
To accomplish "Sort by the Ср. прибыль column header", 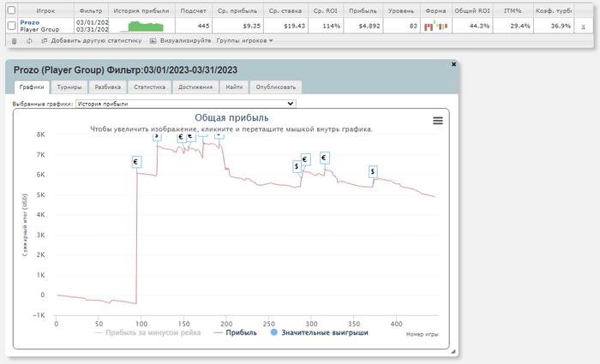I will pos(237,10).
